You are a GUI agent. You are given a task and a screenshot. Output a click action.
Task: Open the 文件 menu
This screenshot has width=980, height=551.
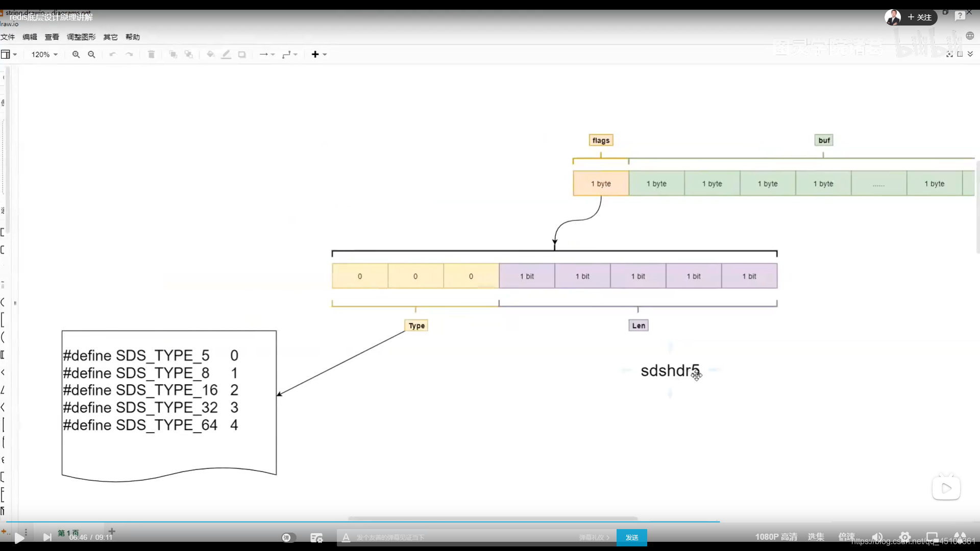click(8, 37)
